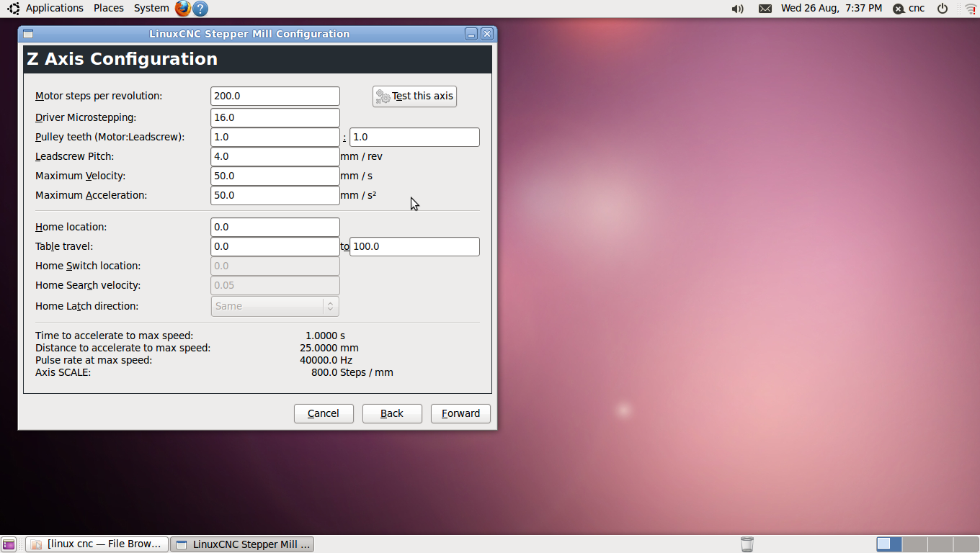Click the power shutdown icon
Image resolution: width=980 pixels, height=553 pixels.
pyautogui.click(x=943, y=9)
